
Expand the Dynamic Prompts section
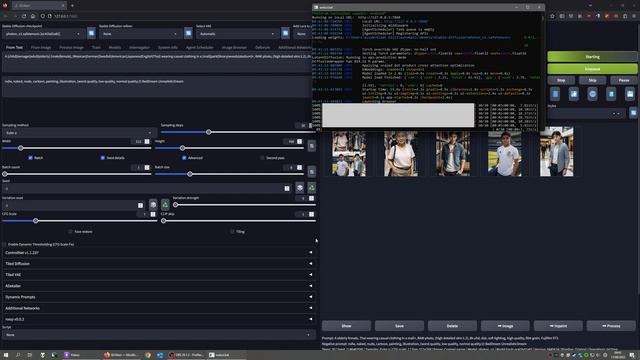[158, 297]
